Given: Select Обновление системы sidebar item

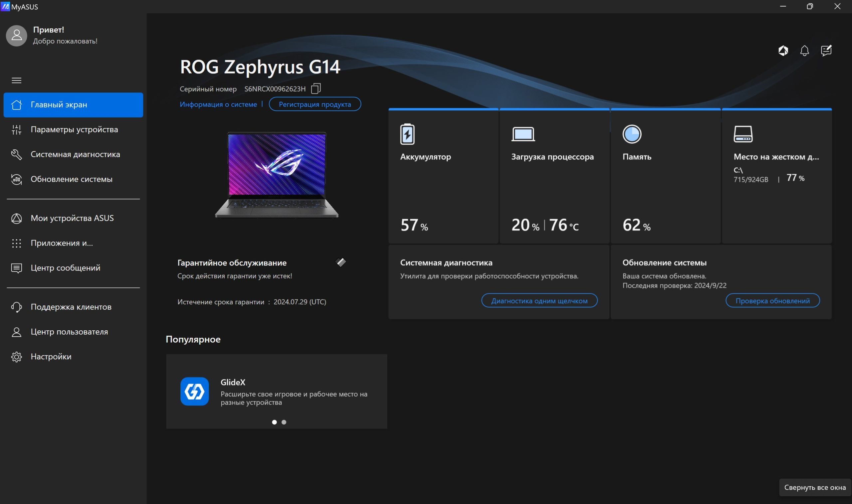Looking at the screenshot, I should coord(73,179).
